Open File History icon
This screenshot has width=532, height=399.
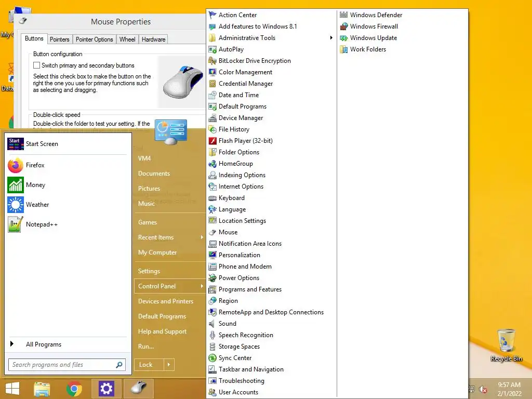point(212,129)
